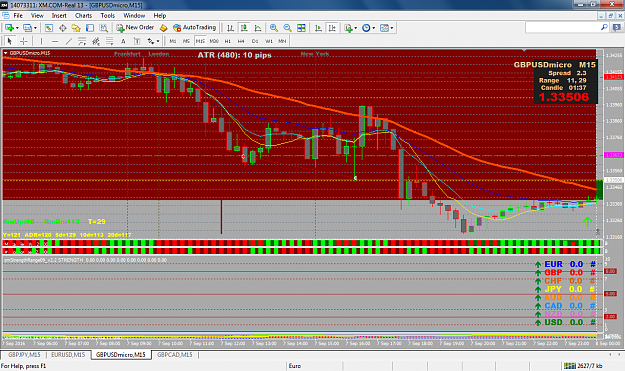Choose the text label tool
The height and width of the screenshot is (371, 625).
137,41
